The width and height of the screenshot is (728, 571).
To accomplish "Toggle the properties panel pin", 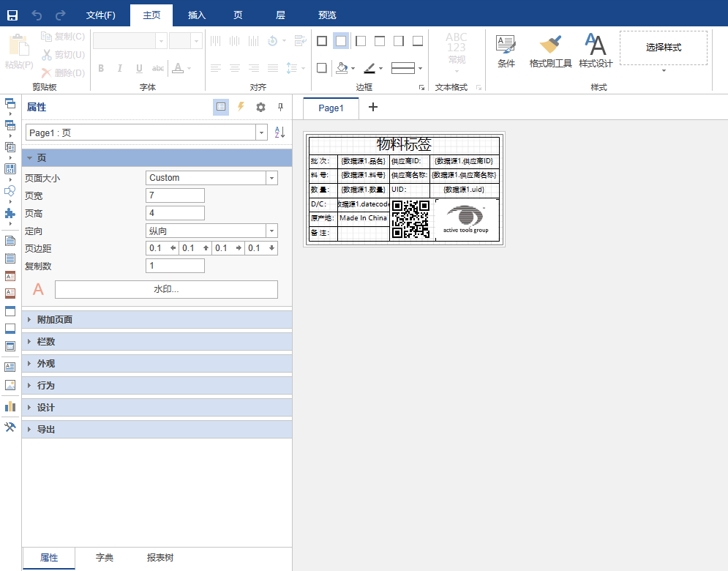I will click(x=280, y=108).
